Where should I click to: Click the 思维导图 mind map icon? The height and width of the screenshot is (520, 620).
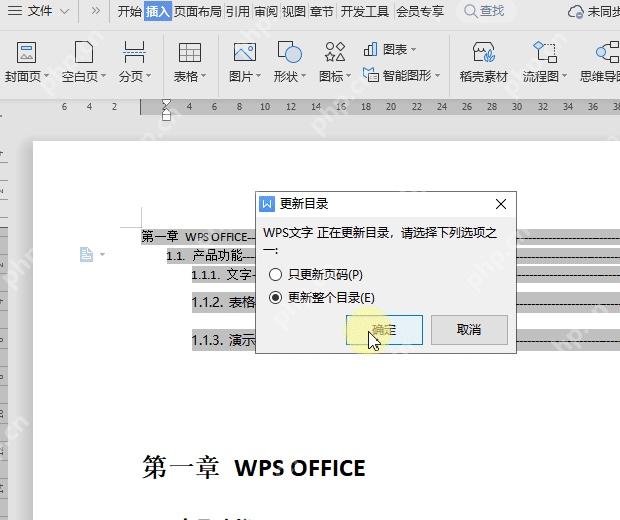coord(608,52)
